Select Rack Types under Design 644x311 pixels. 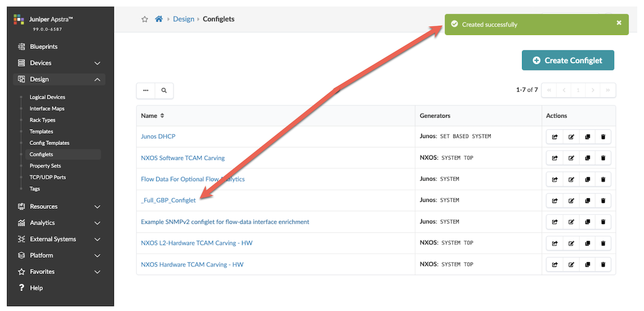(x=42, y=120)
